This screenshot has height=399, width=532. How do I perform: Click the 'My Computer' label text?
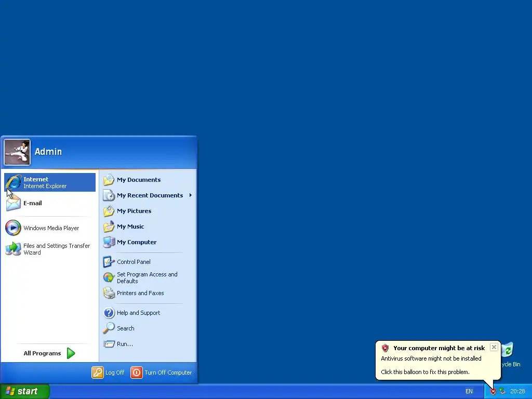137,242
